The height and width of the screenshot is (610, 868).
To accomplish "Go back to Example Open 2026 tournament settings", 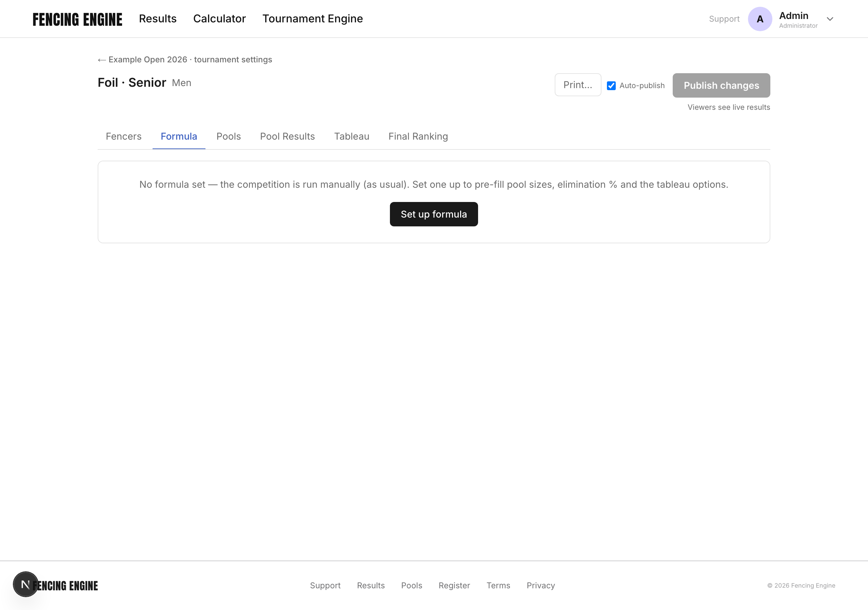I will click(185, 59).
